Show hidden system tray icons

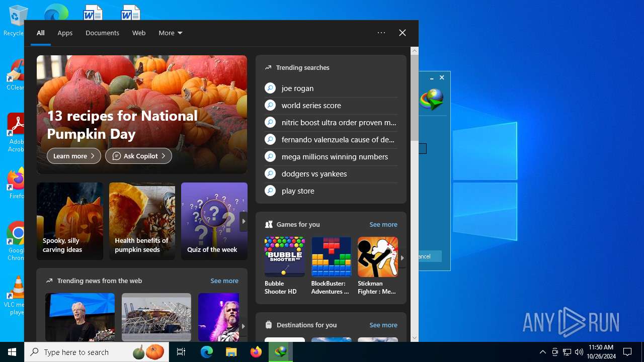coord(543,352)
